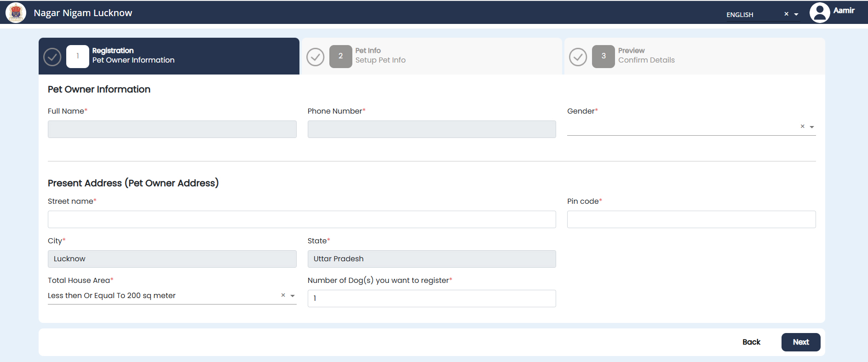Open the Gender dropdown

pyautogui.click(x=812, y=127)
